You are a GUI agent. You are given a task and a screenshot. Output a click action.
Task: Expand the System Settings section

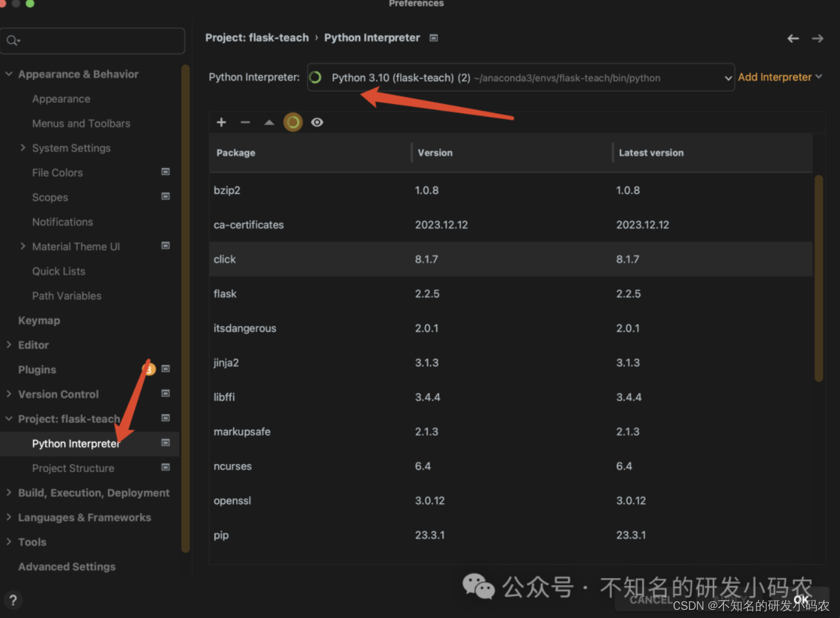coord(23,148)
